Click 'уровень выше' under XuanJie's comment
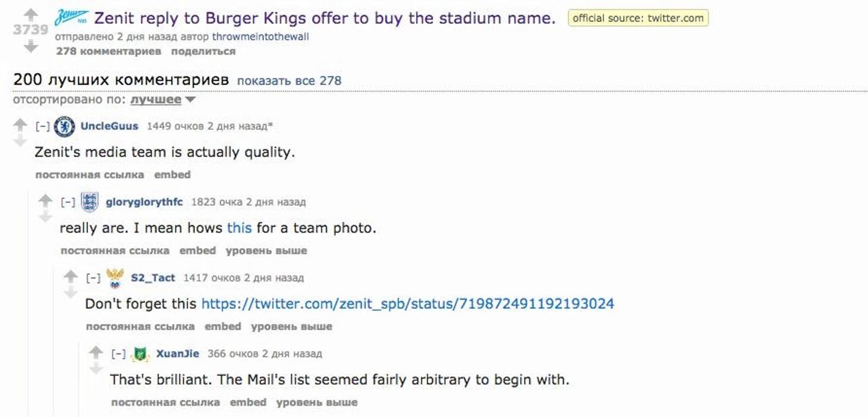The width and height of the screenshot is (868, 417). click(317, 403)
